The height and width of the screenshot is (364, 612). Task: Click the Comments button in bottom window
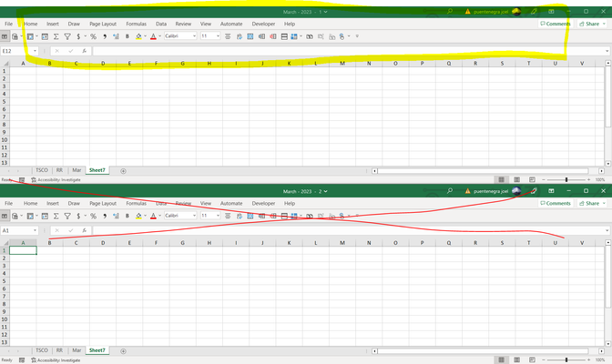(x=556, y=203)
